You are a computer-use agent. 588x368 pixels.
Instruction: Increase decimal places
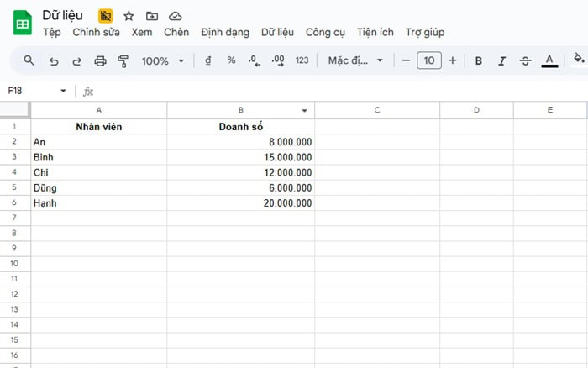(278, 60)
